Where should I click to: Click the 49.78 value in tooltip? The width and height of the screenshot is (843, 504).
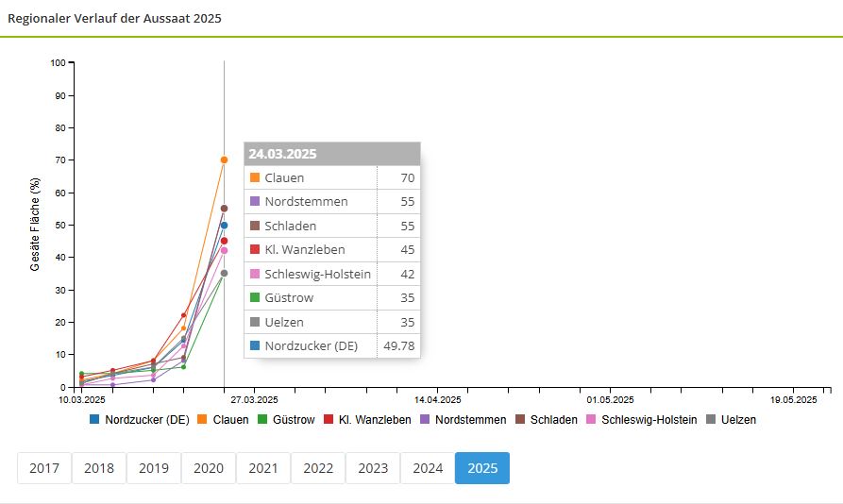coord(399,345)
